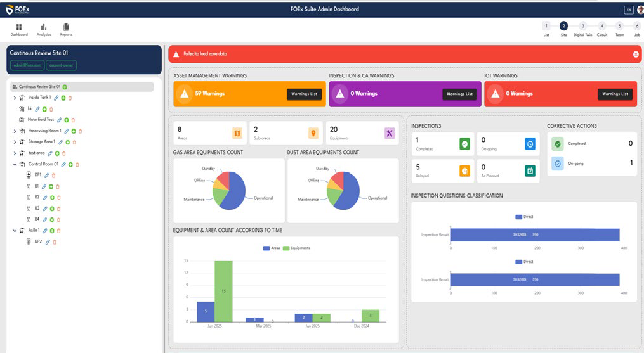Edit the Inside Tank 1 area
The height and width of the screenshot is (353, 644).
click(56, 98)
